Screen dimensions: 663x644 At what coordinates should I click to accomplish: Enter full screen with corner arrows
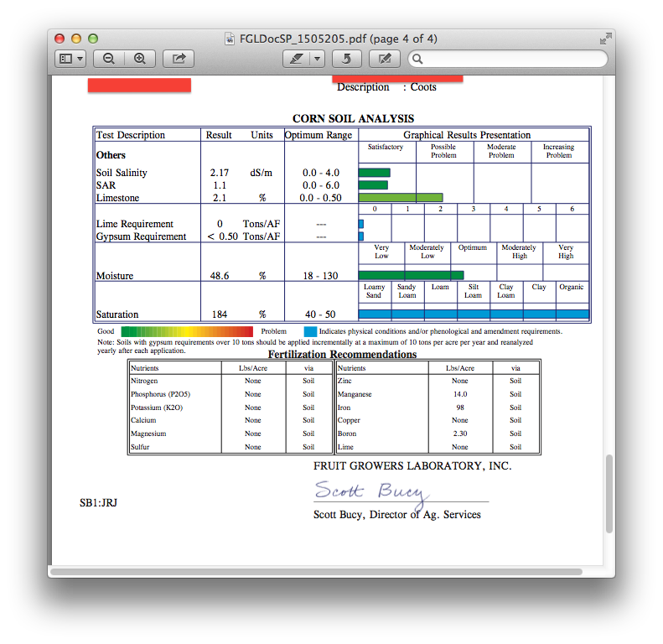coord(605,39)
